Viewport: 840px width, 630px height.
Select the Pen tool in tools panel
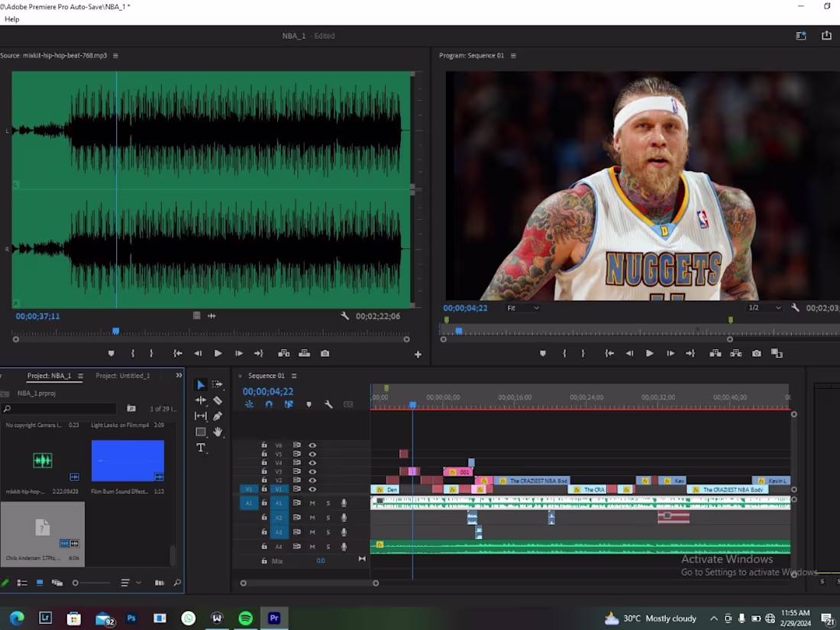pos(218,416)
